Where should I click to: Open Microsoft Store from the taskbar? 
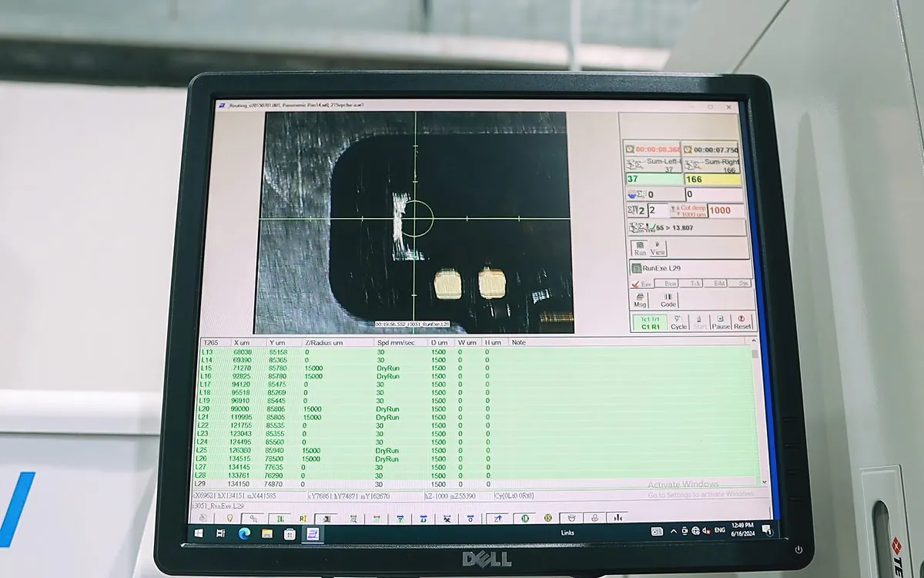[x=290, y=533]
